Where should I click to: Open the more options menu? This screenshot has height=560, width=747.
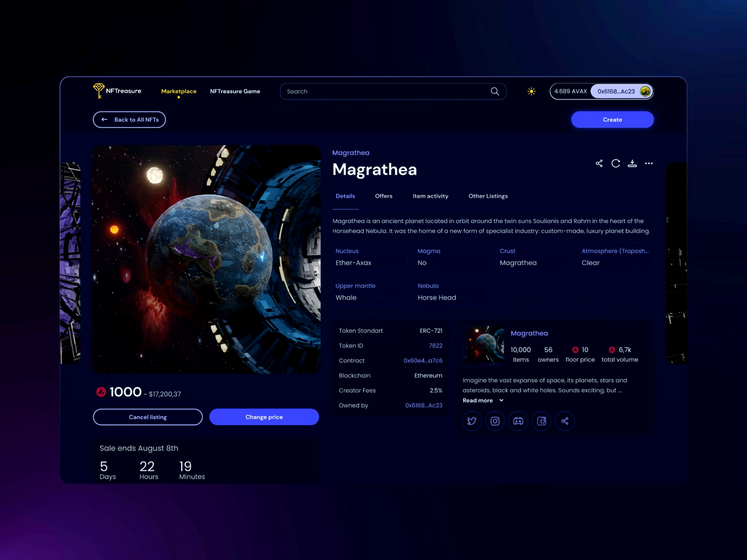tap(649, 163)
